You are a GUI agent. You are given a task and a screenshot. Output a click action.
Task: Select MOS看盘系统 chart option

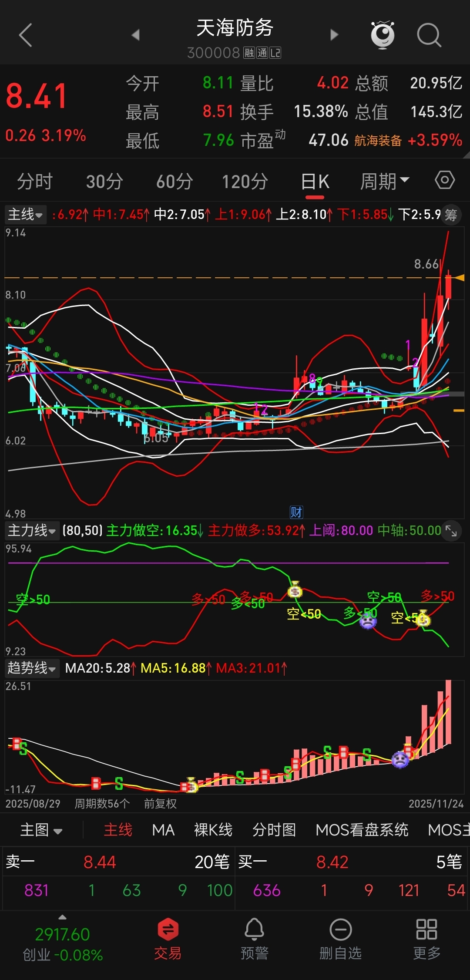(362, 830)
